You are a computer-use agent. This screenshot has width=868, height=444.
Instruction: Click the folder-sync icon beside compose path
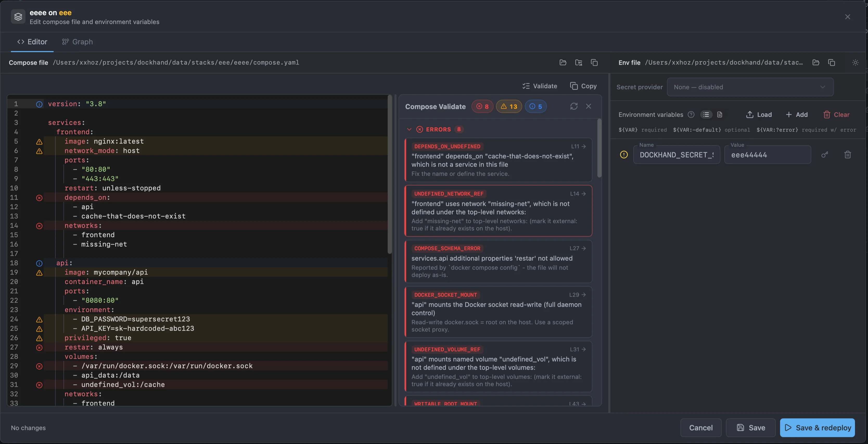579,63
